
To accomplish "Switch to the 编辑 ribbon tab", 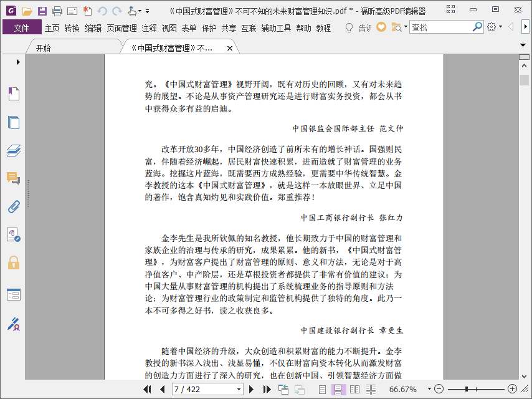I will pos(93,28).
